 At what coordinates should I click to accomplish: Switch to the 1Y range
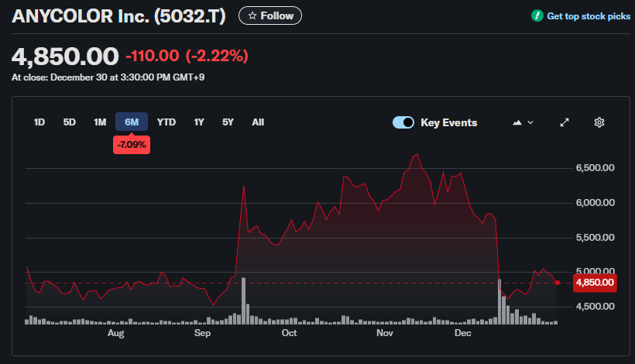pos(199,122)
